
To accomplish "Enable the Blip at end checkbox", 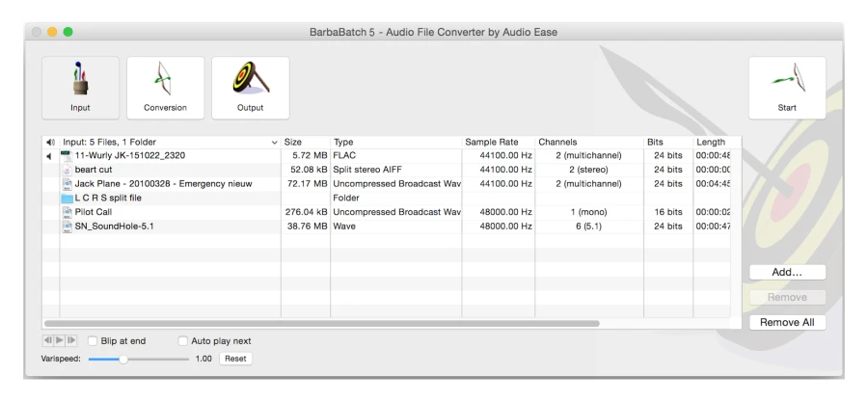I will coord(93,341).
